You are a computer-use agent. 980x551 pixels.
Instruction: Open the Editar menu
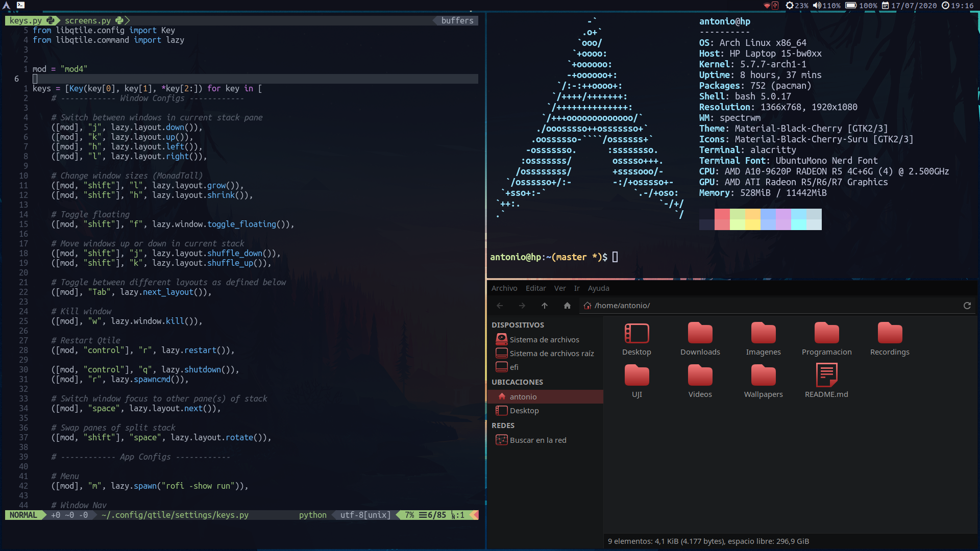[x=535, y=288]
